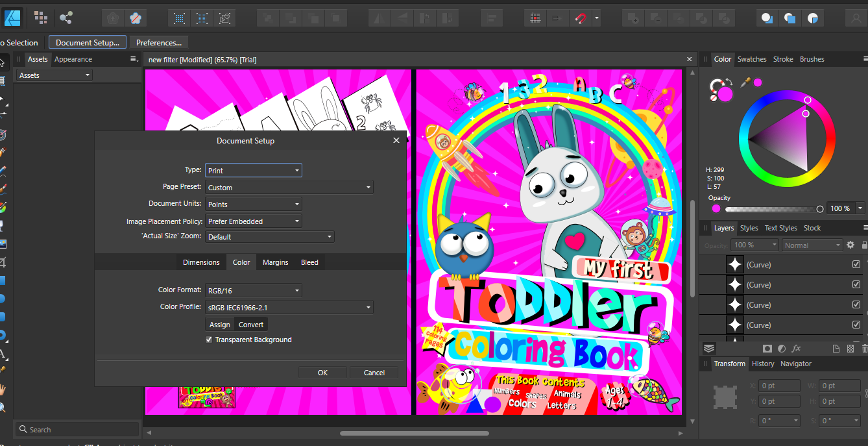This screenshot has height=446, width=868.
Task: Open layer blend options gear icon
Action: pos(850,245)
